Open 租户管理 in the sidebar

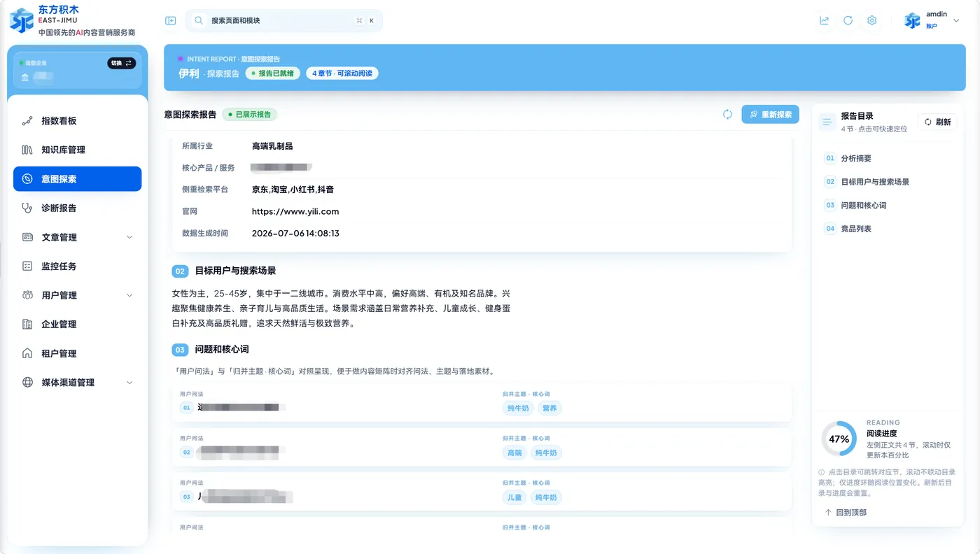click(78, 353)
